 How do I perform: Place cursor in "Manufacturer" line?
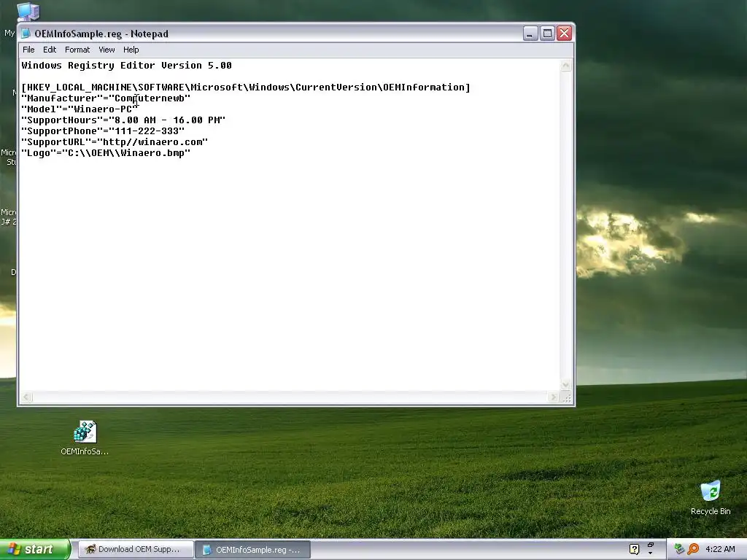pyautogui.click(x=106, y=98)
